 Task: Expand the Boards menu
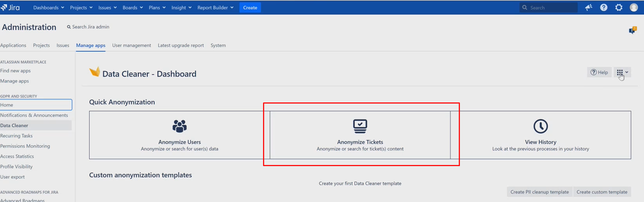[x=133, y=7]
